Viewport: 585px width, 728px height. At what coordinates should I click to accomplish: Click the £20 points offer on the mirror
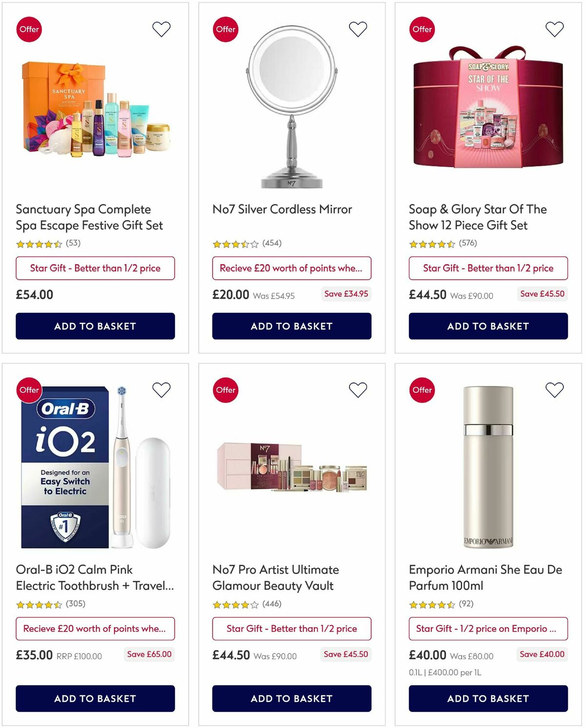pos(292,268)
